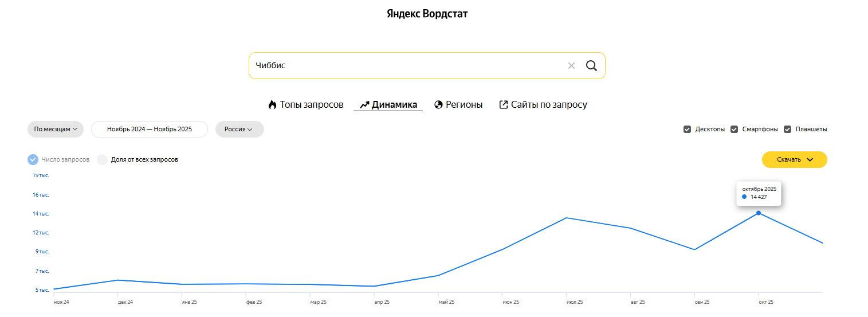Select Доля от всех запросов option
Screen dimensions: 868x317
(x=103, y=159)
